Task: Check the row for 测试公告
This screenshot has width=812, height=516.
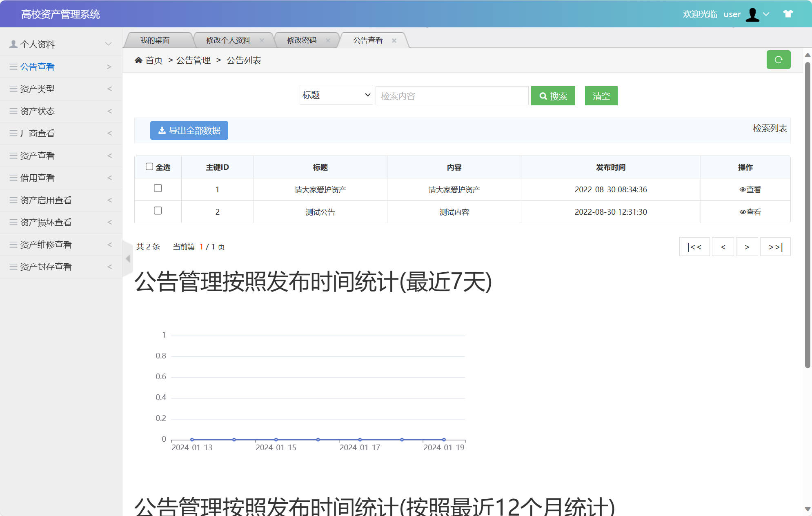Action: click(x=158, y=211)
